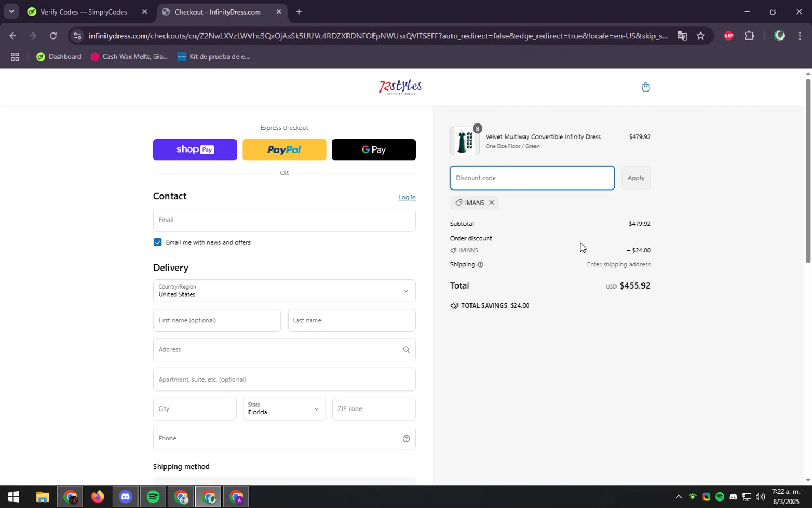Focus the Email input field
This screenshot has height=508, width=812.
pyautogui.click(x=284, y=220)
